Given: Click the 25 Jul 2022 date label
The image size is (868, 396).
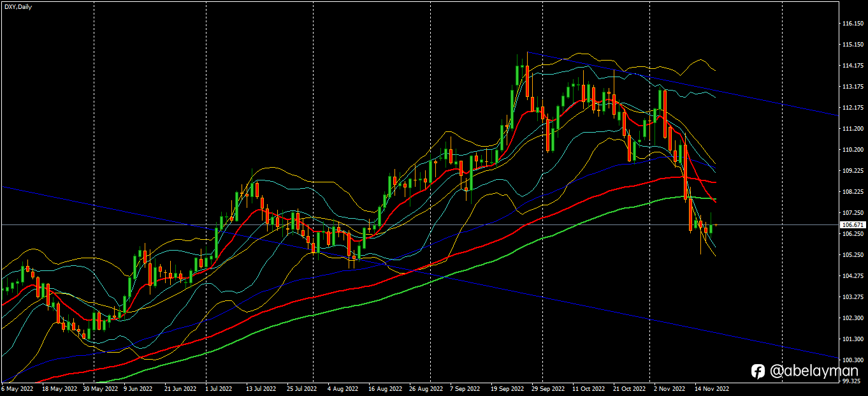Looking at the screenshot, I should (301, 388).
